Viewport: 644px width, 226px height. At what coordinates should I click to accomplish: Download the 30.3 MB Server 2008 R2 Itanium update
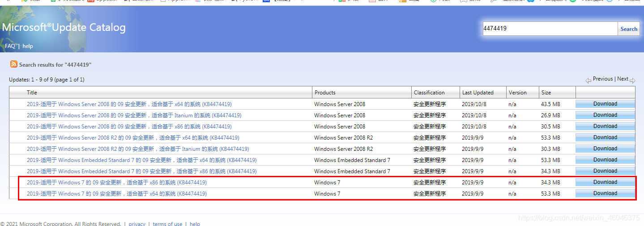[605, 149]
